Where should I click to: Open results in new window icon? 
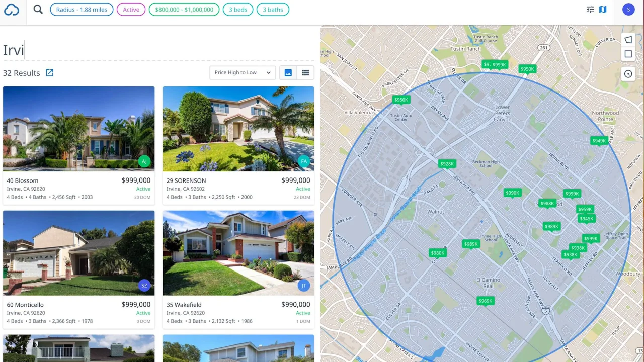click(x=50, y=73)
